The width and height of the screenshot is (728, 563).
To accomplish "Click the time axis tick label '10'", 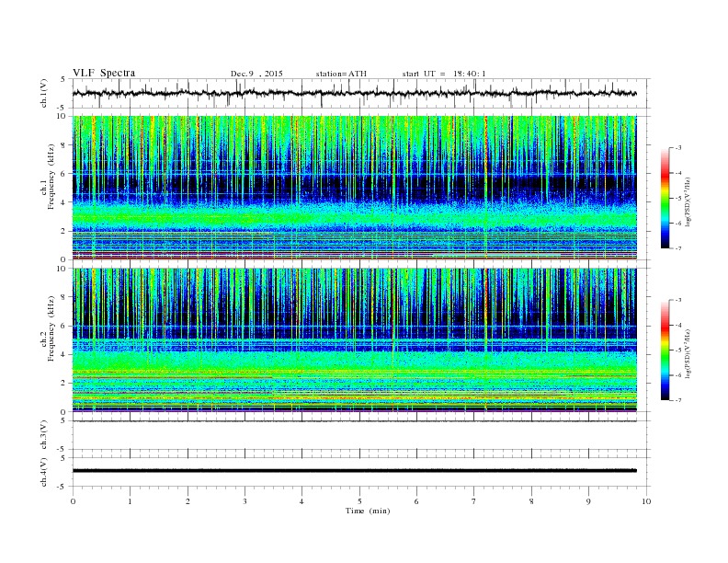I will [x=646, y=501].
